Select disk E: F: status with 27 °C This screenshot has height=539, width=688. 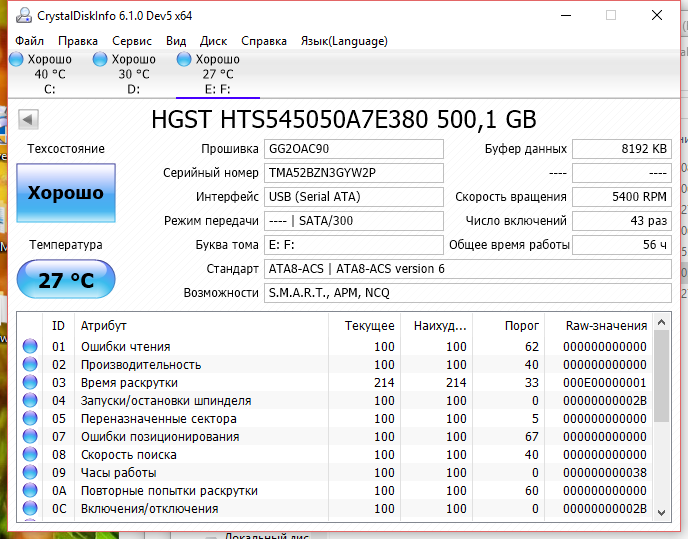coord(218,74)
